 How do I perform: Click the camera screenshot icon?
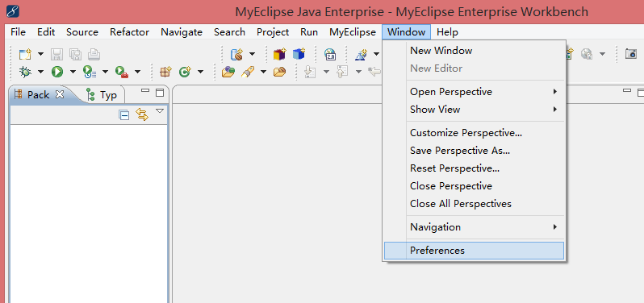(631, 54)
